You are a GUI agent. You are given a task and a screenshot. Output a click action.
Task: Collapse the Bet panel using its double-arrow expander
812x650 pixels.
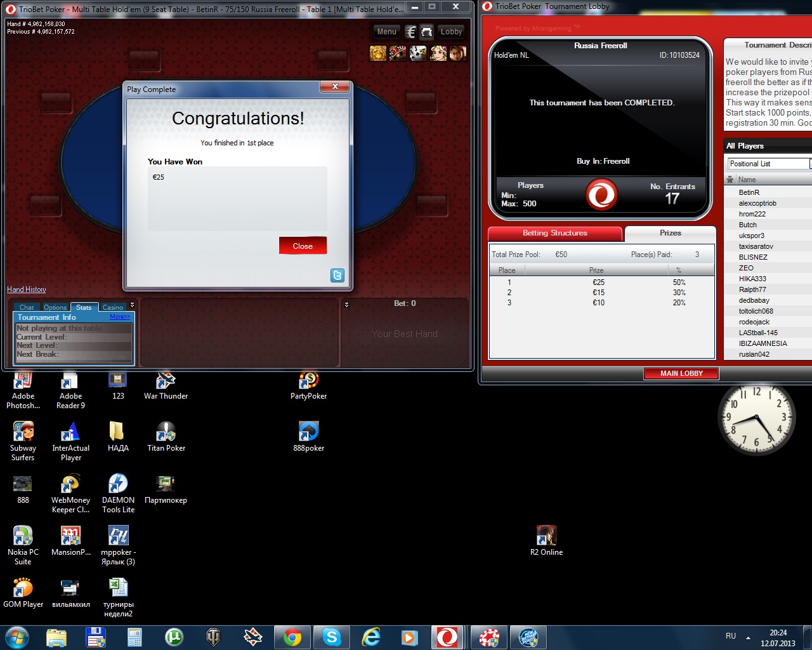(x=346, y=305)
